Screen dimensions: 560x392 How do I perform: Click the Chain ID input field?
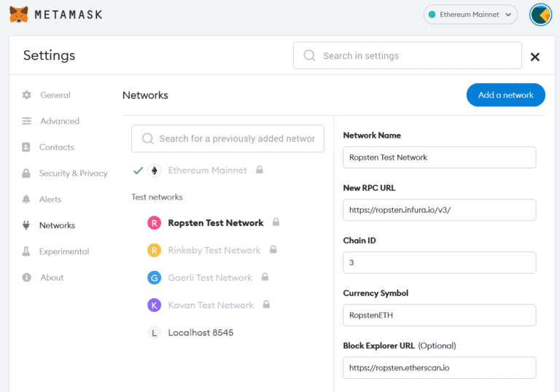tap(439, 262)
